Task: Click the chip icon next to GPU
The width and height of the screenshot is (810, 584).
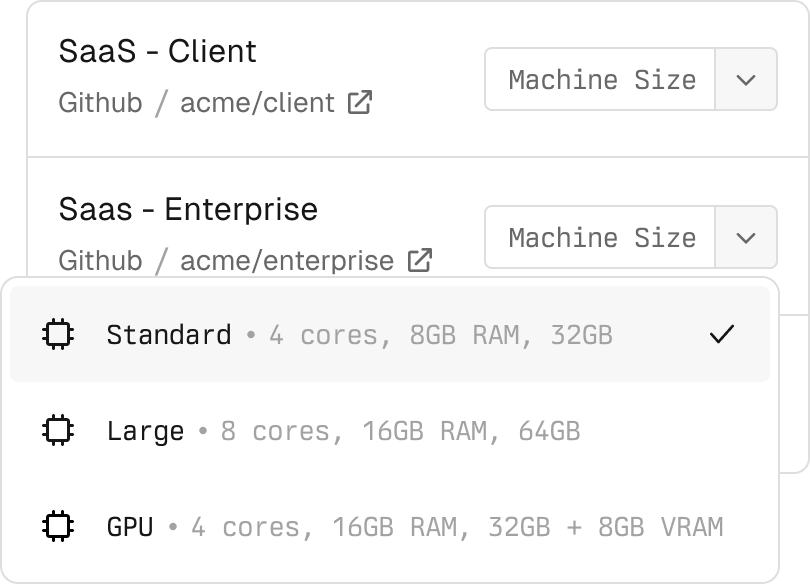Action: (59, 526)
